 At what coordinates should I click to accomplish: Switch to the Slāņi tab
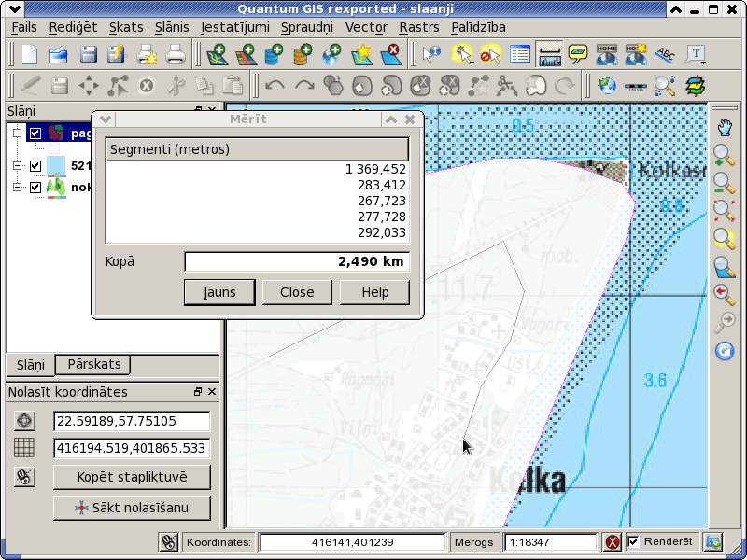pyautogui.click(x=31, y=365)
